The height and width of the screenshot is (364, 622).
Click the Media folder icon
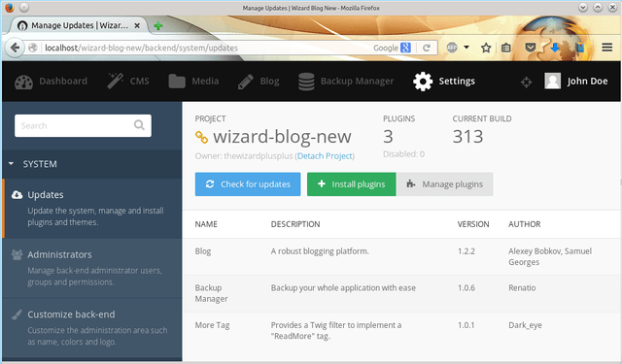point(177,82)
